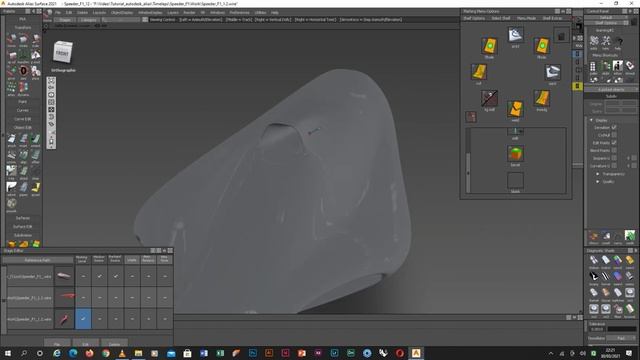Click the yellow highlighted icon in the vertical strip
The height and width of the screenshot is (360, 640).
[577, 86]
